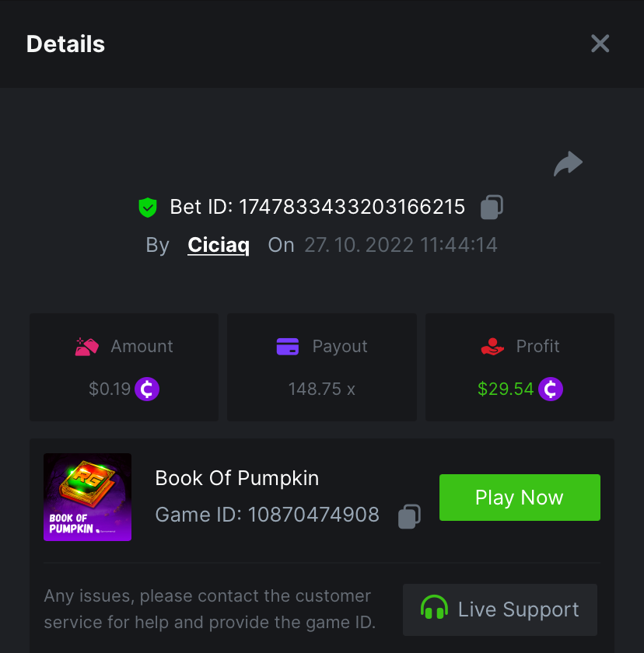Screen dimensions: 644x653
Task: Click the red Profit hand icon
Action: click(x=492, y=347)
